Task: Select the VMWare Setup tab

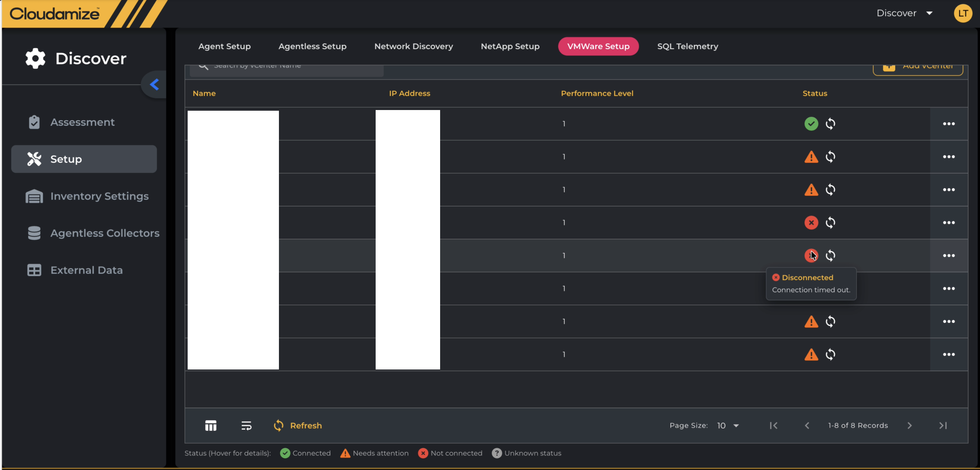Action: 599,46
